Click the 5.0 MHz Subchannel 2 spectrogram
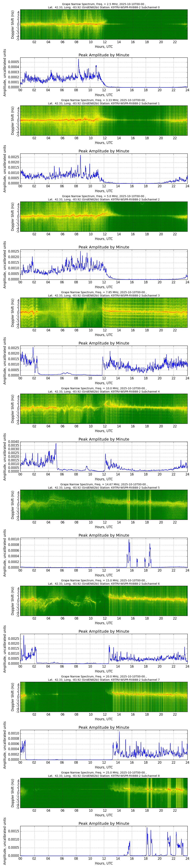 click(x=104, y=216)
